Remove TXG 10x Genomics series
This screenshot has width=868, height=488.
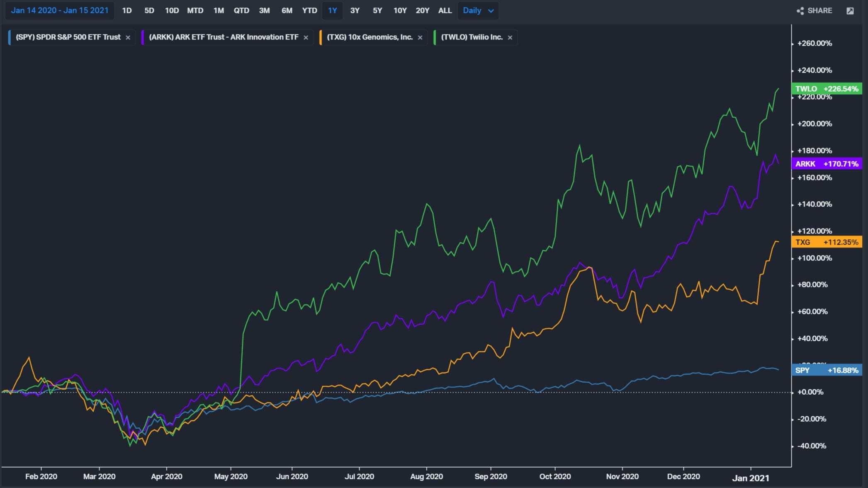420,37
